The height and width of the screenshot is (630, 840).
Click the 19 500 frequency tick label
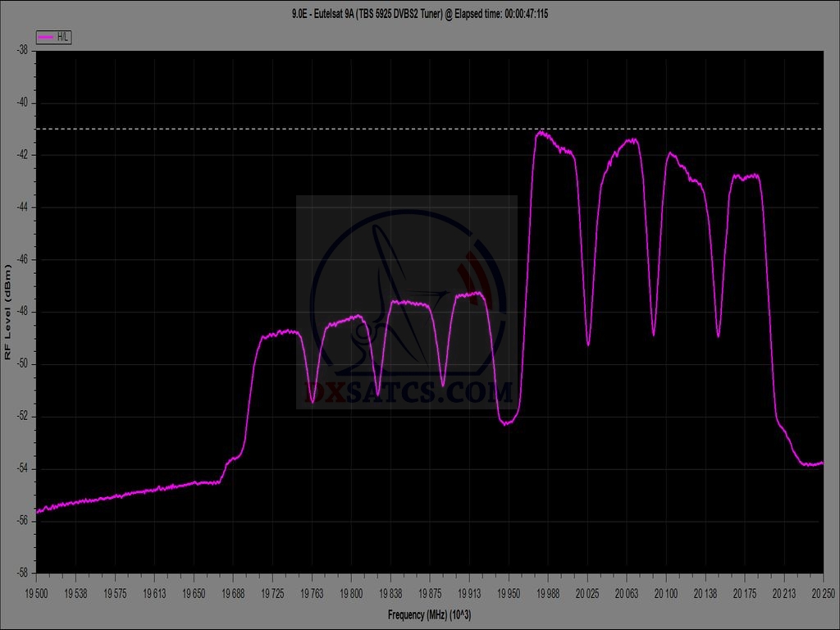tap(36, 591)
